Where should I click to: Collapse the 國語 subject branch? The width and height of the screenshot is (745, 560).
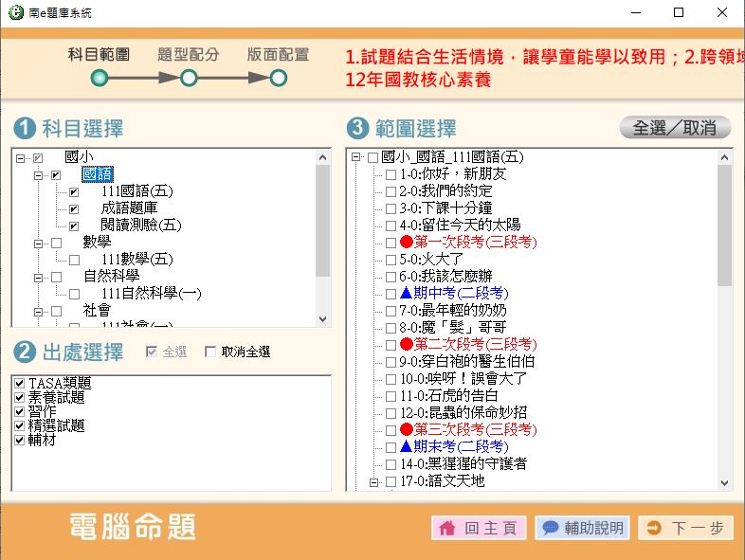[39, 175]
